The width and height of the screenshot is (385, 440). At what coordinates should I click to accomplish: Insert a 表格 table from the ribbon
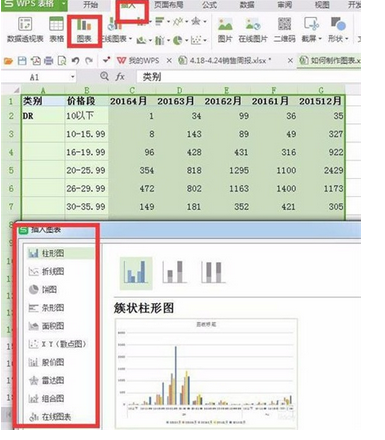[57, 30]
